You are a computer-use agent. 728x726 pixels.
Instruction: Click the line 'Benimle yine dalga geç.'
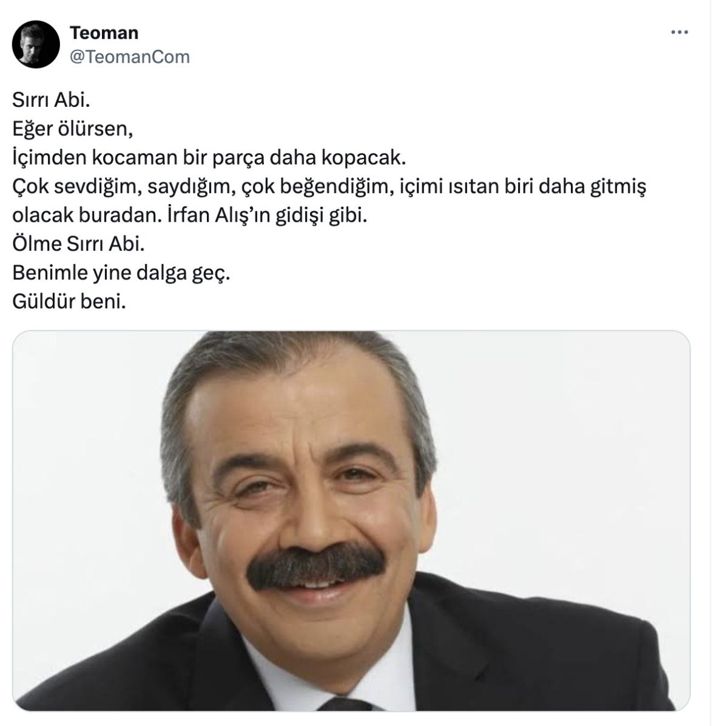[x=121, y=274]
